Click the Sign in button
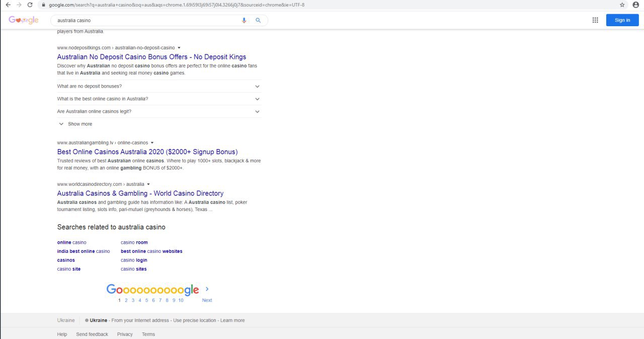Viewport: 644px width, 339px height. click(622, 20)
